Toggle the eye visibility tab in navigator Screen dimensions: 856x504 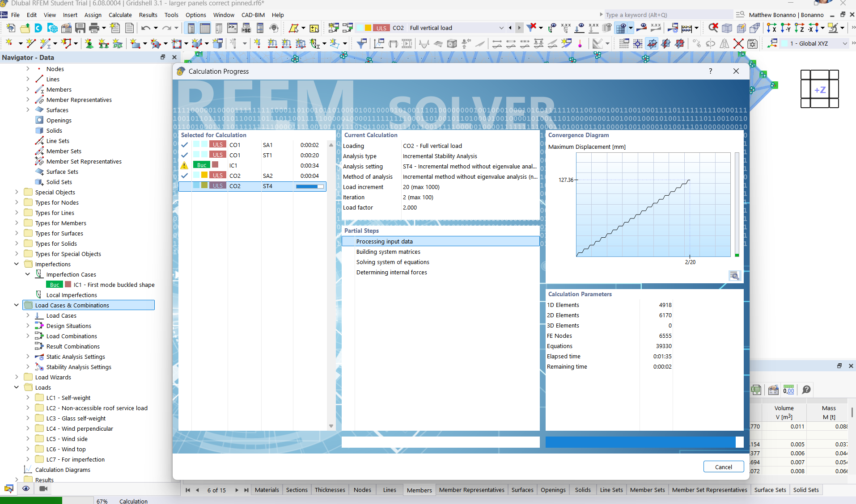point(26,488)
